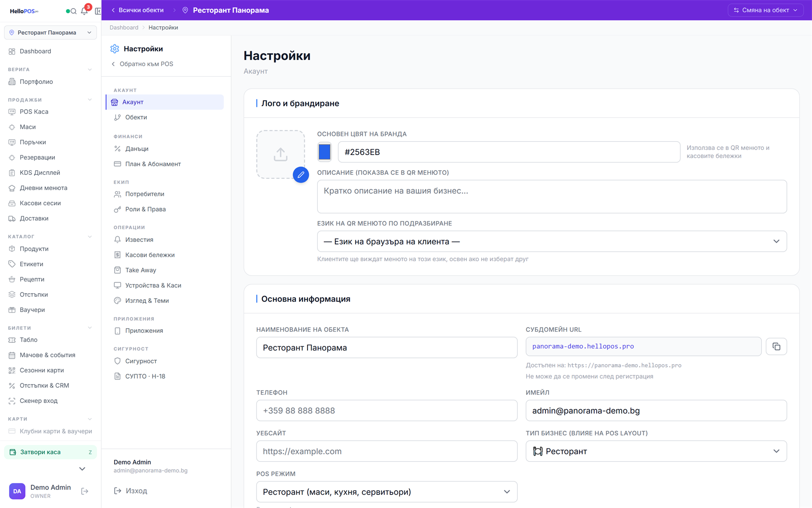Screen dimensions: 812x508
Task: Open the Сезонни карти icon
Action: click(12, 370)
